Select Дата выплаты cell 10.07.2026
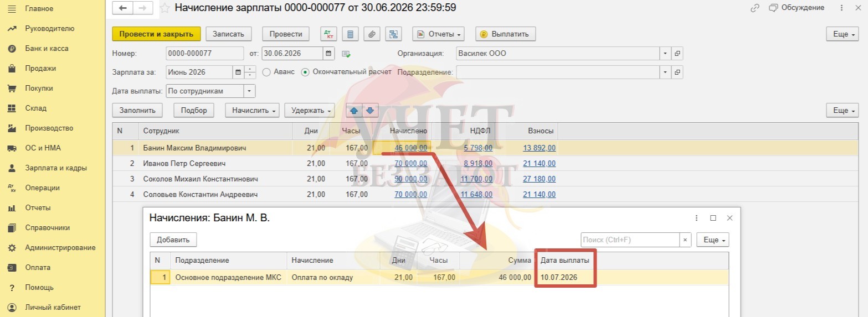This screenshot has width=868, height=317. [x=566, y=278]
